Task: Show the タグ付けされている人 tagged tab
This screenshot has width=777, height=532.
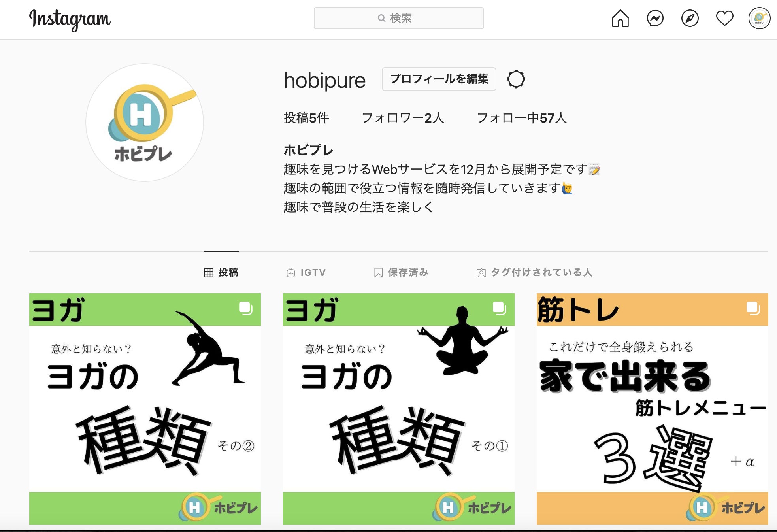Action: pyautogui.click(x=534, y=272)
